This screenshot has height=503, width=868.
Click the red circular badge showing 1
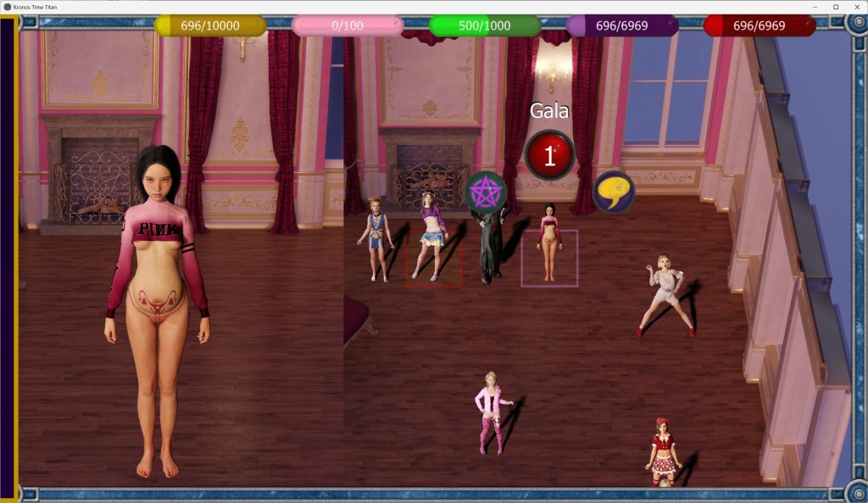coord(549,155)
